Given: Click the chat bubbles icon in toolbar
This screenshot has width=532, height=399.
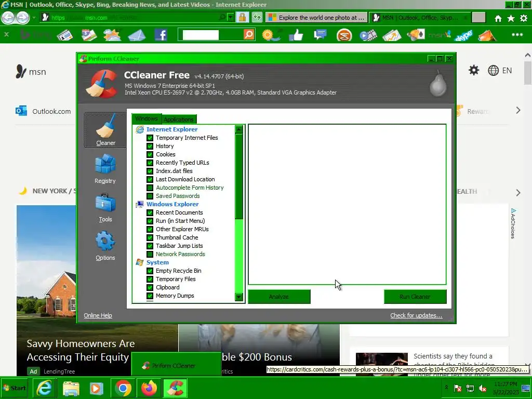Looking at the screenshot, I should [320, 35].
